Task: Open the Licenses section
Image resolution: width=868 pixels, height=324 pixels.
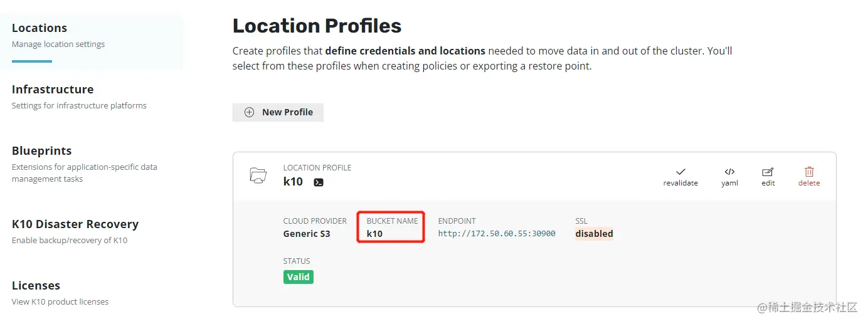Action: point(36,286)
